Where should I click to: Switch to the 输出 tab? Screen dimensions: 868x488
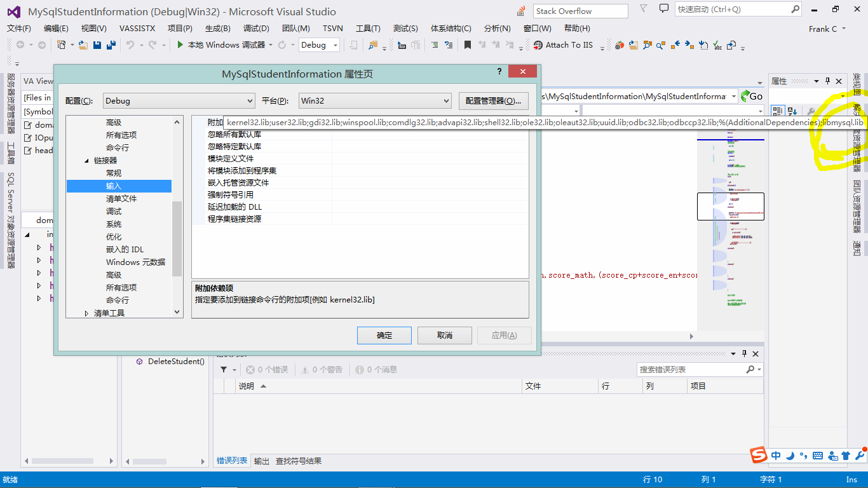point(262,461)
